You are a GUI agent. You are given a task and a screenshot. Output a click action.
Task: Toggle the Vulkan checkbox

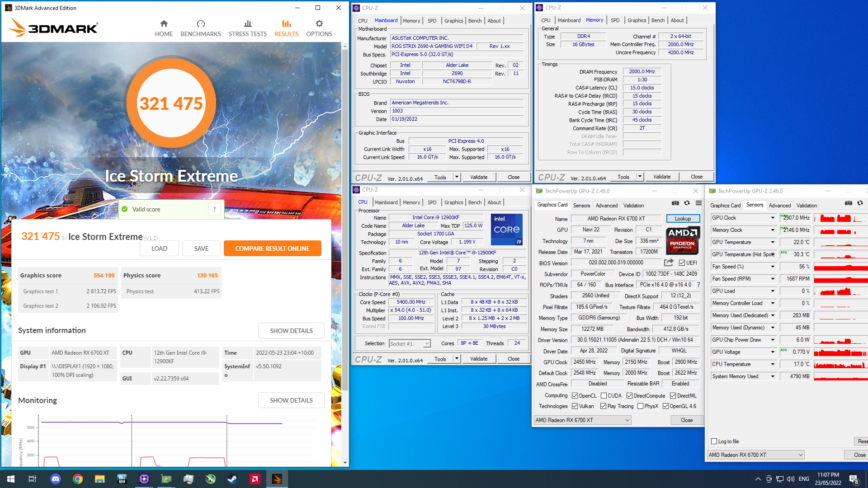click(575, 406)
